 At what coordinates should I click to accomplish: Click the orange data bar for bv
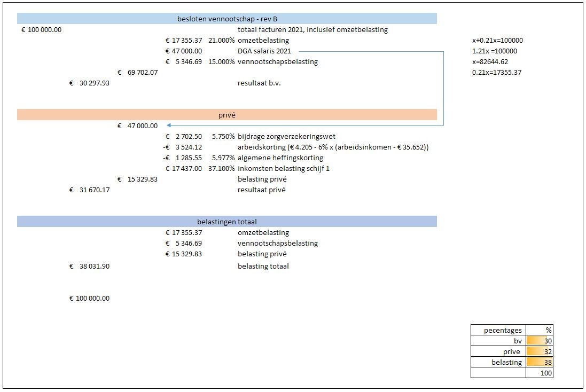click(x=539, y=341)
